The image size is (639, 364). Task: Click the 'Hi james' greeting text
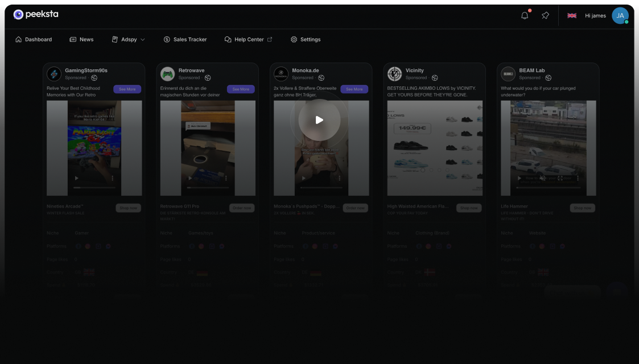[595, 16]
